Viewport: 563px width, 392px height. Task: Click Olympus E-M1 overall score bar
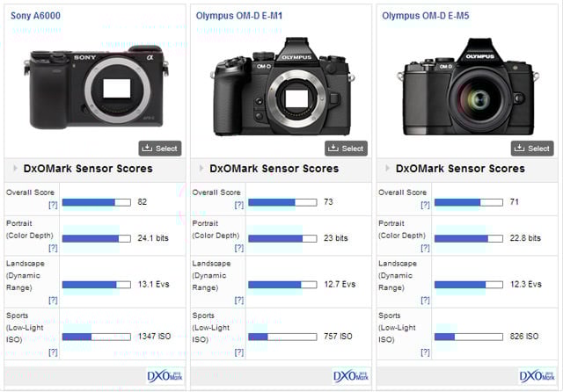[x=282, y=202]
